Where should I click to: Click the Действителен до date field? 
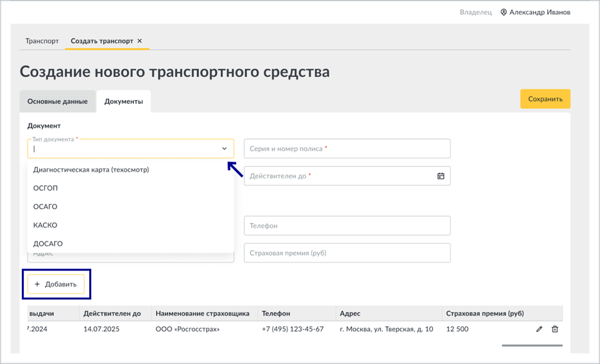pos(347,176)
